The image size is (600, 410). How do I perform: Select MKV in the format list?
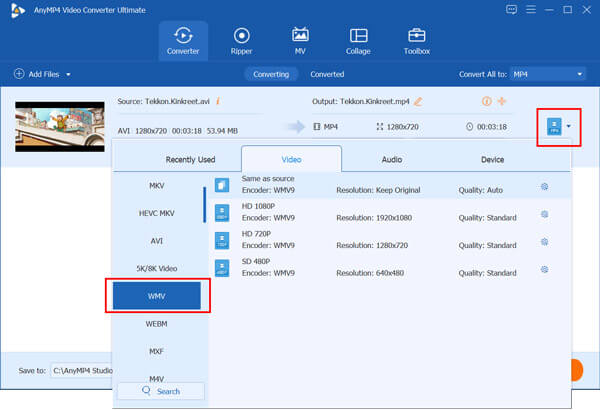(157, 186)
